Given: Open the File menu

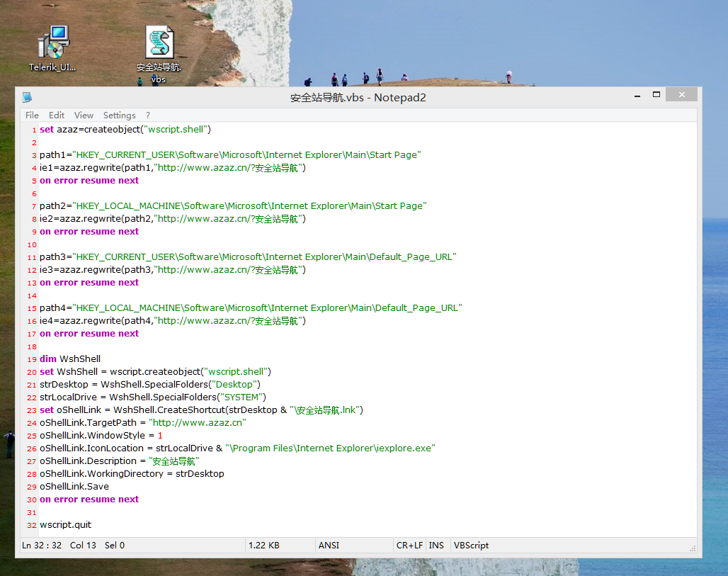Looking at the screenshot, I should [x=32, y=115].
